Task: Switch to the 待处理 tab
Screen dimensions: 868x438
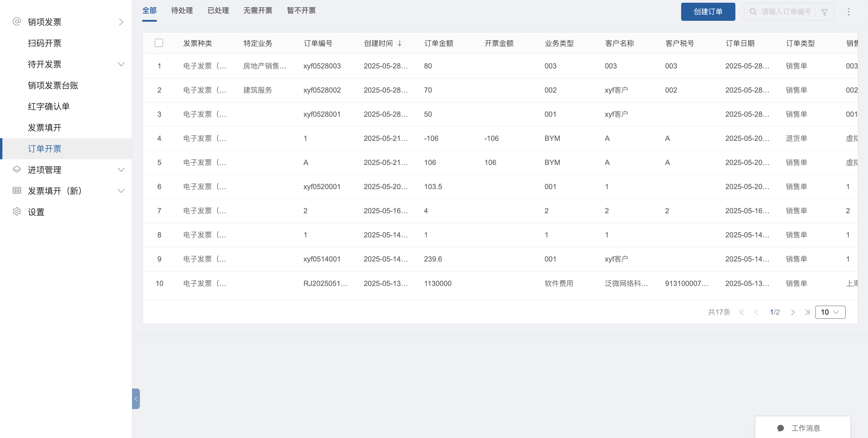Action: click(182, 11)
